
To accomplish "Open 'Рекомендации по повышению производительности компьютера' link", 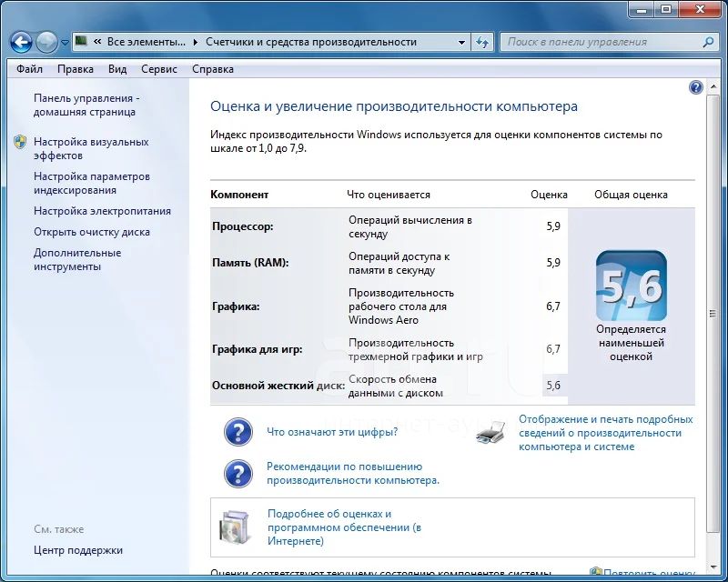I will click(x=353, y=474).
